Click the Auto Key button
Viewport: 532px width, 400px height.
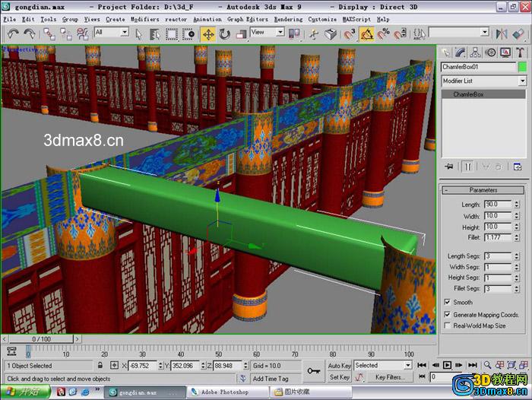pyautogui.click(x=339, y=365)
